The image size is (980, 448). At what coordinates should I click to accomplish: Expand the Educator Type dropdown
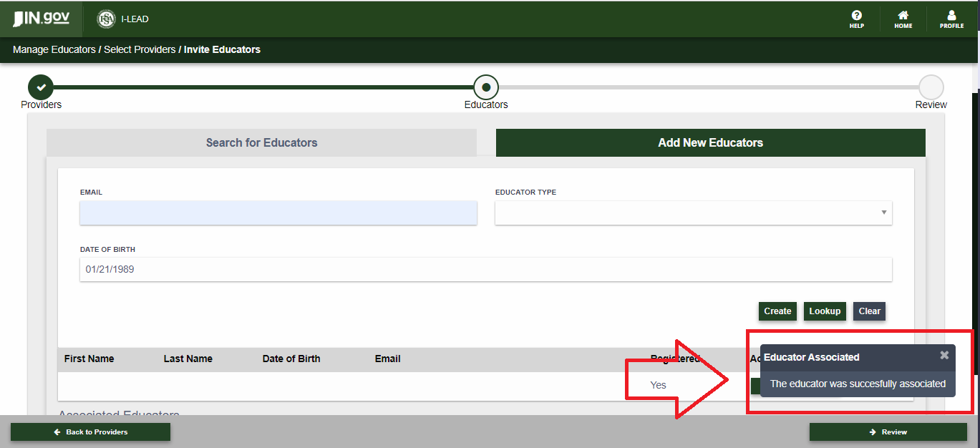(693, 213)
